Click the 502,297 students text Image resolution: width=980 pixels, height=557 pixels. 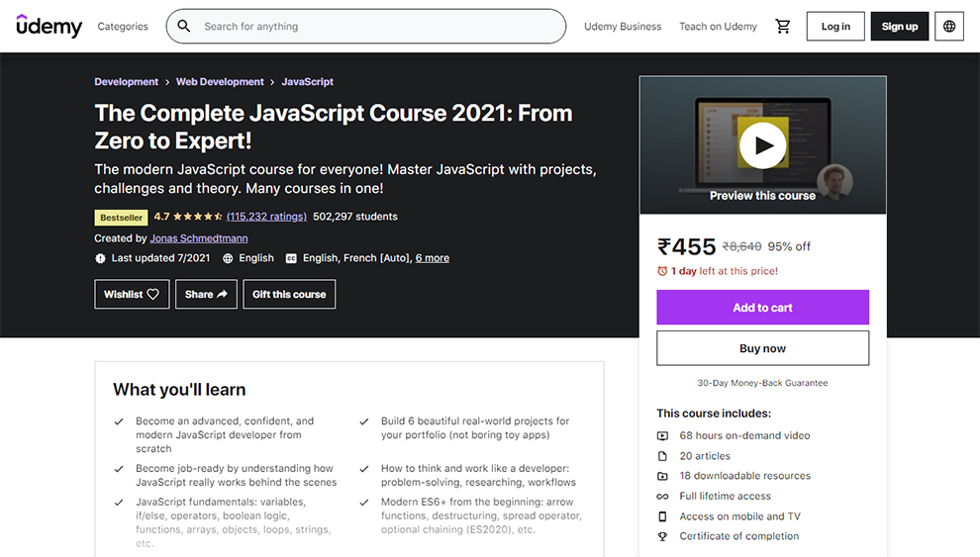[355, 217]
